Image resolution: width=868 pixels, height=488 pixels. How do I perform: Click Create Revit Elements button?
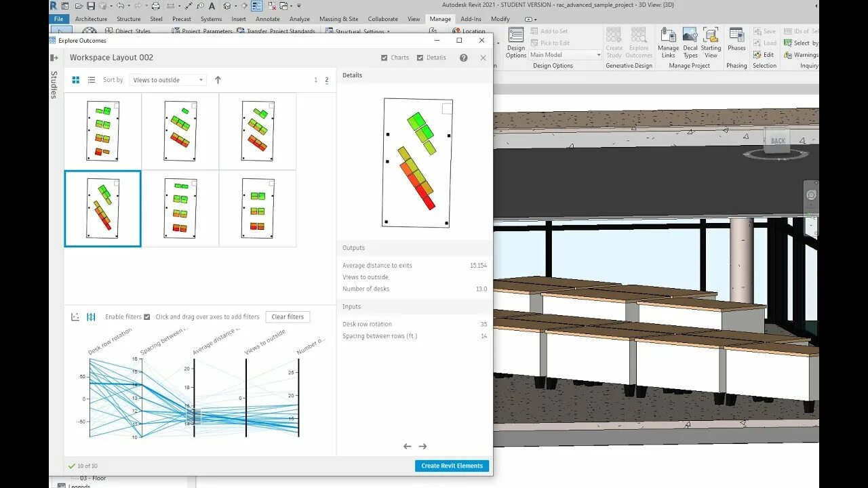pos(452,466)
